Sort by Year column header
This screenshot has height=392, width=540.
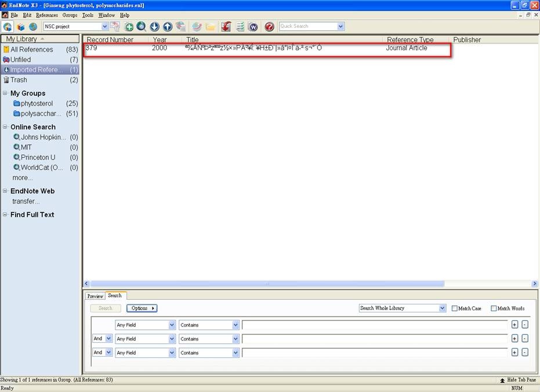pos(165,39)
